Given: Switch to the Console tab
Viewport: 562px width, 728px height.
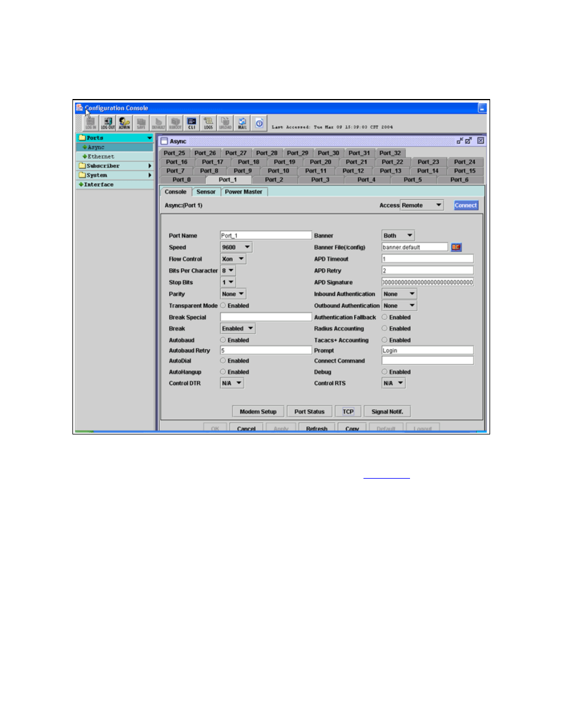Looking at the screenshot, I should (176, 192).
